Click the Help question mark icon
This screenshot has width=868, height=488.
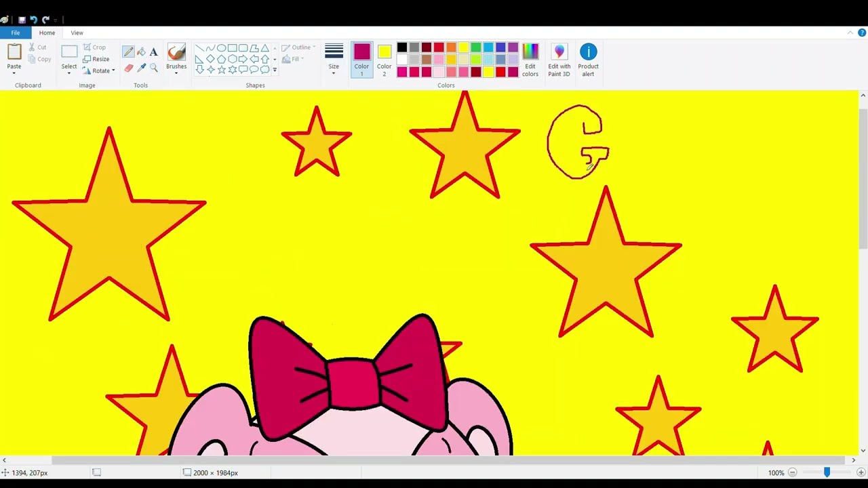(x=862, y=33)
